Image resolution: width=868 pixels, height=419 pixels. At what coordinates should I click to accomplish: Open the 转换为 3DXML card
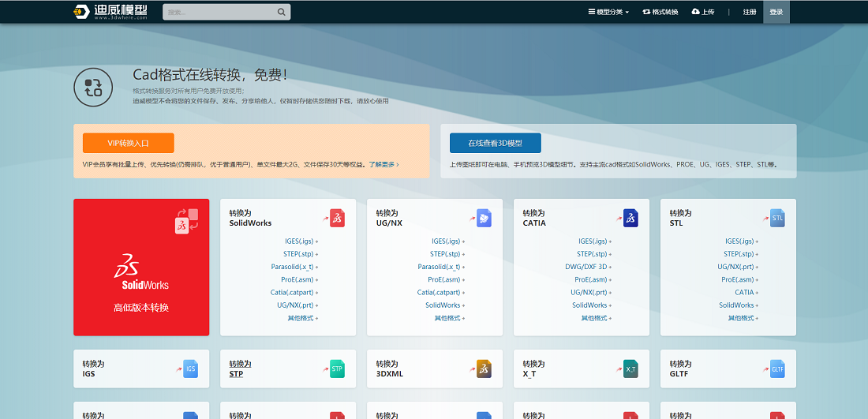click(x=435, y=368)
